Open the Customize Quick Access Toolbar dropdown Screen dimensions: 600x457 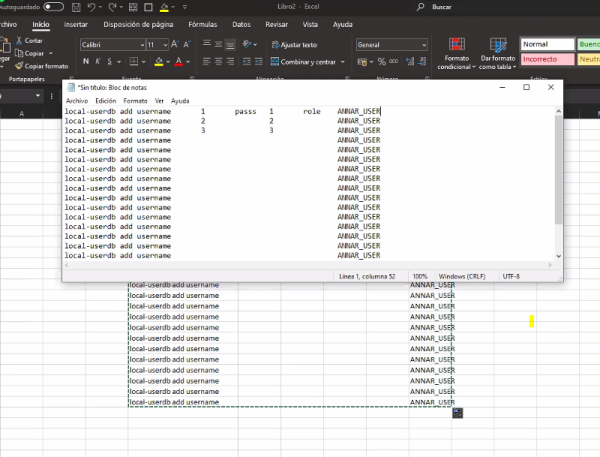(185, 7)
